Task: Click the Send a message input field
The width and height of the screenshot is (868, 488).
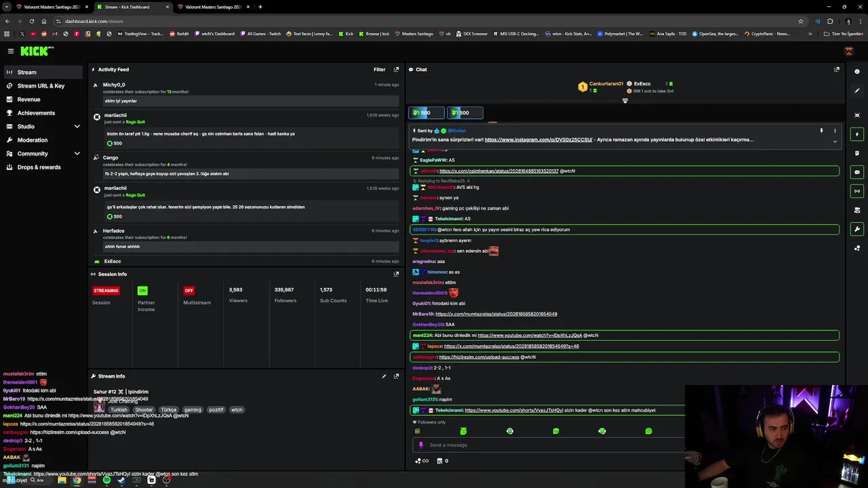Action: pos(549,445)
